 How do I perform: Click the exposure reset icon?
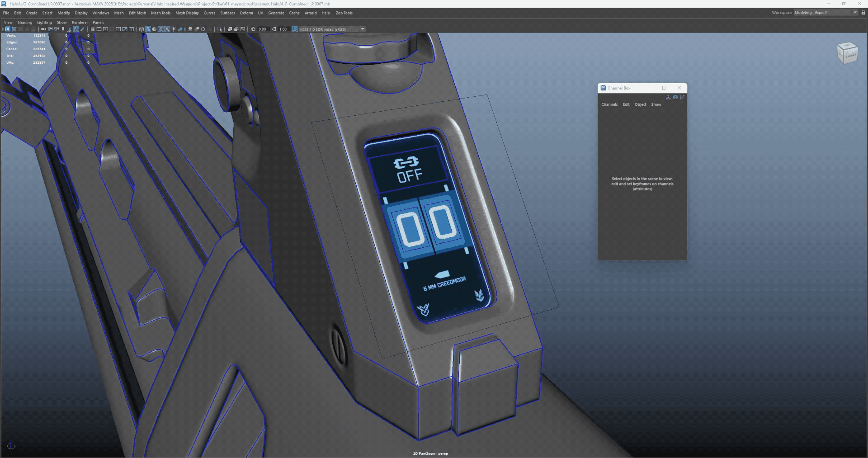click(x=253, y=29)
